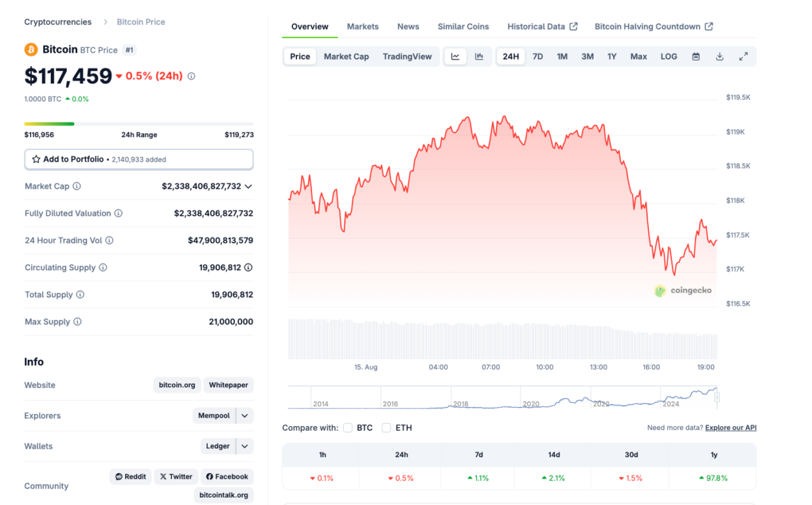Switch chart to TradingView
This screenshot has height=505, width=812.
407,57
